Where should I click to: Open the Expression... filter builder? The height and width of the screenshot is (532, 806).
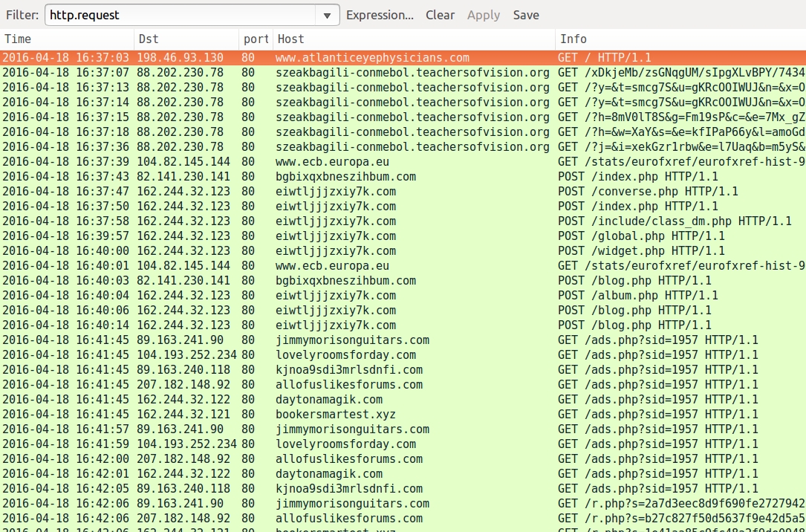[380, 16]
